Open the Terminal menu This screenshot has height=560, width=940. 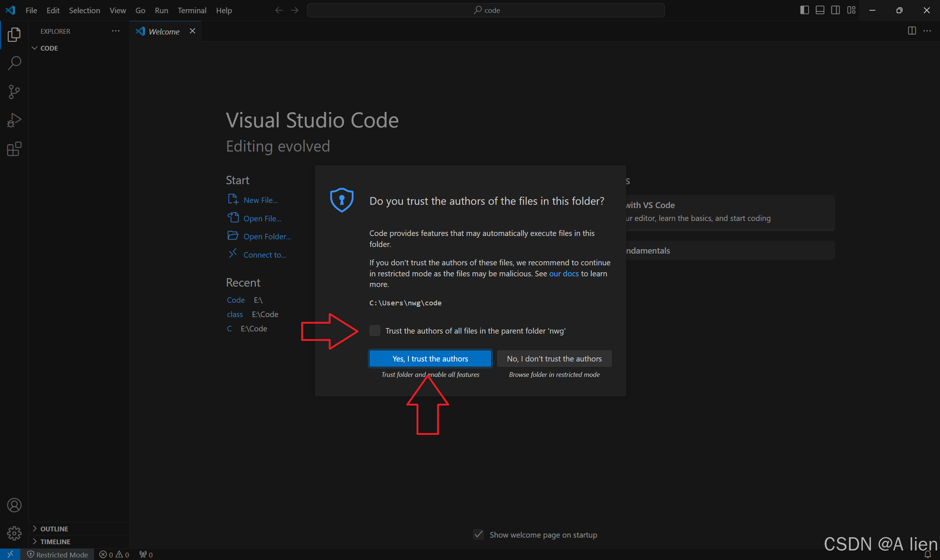click(x=191, y=11)
